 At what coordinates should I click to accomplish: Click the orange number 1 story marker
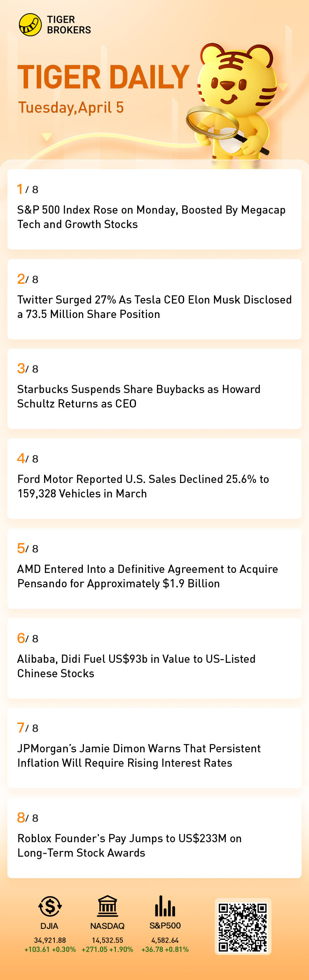pyautogui.click(x=20, y=189)
